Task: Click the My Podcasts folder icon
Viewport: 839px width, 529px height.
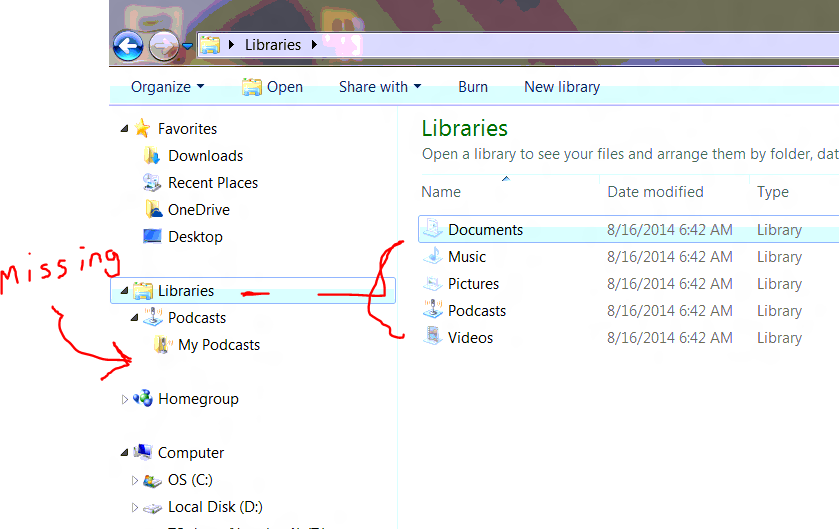Action: tap(163, 344)
